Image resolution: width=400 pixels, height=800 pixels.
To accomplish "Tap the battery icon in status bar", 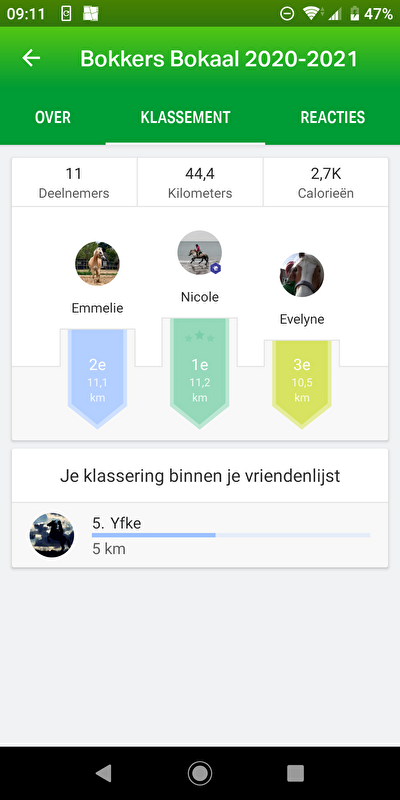I will pyautogui.click(x=354, y=14).
